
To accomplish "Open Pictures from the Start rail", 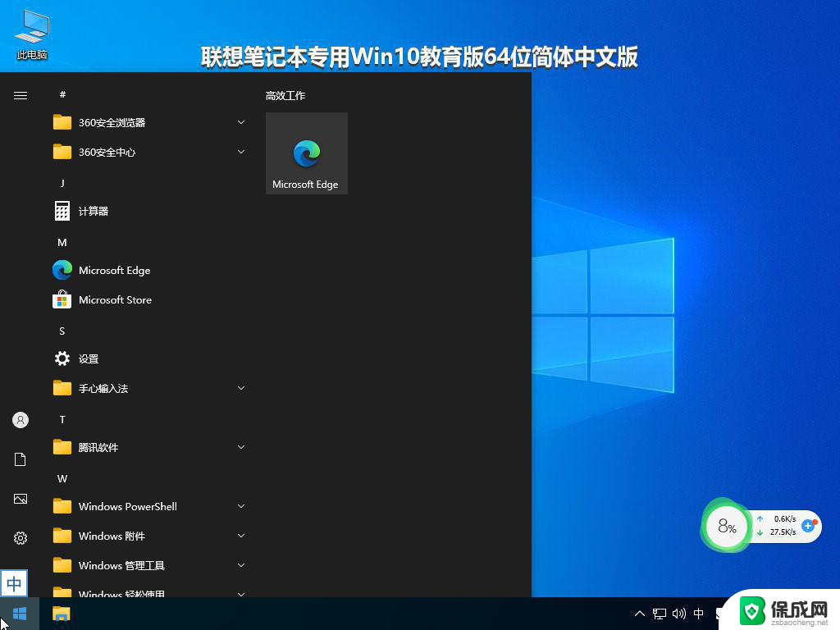I will click(x=21, y=499).
